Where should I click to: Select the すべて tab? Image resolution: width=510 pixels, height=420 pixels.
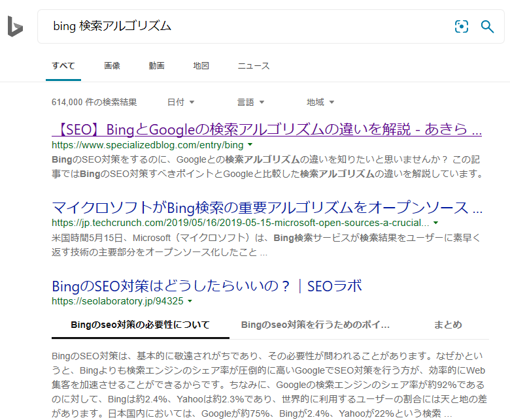63,66
